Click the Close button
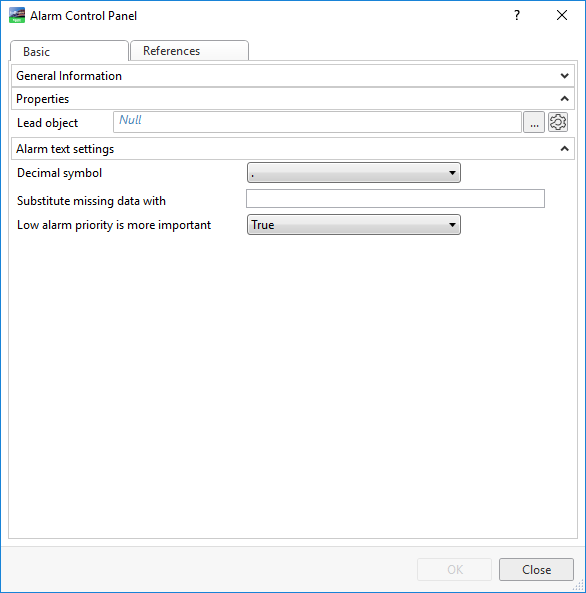 click(536, 570)
